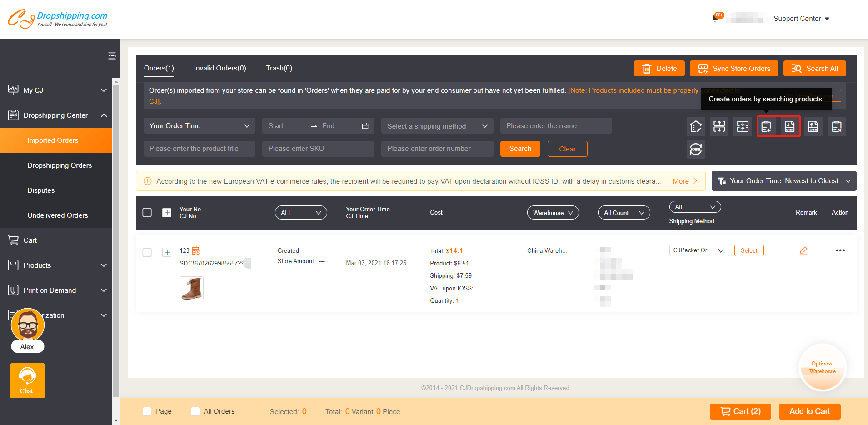Click the order number input field
Viewport: 868px width, 425px height.
(437, 149)
